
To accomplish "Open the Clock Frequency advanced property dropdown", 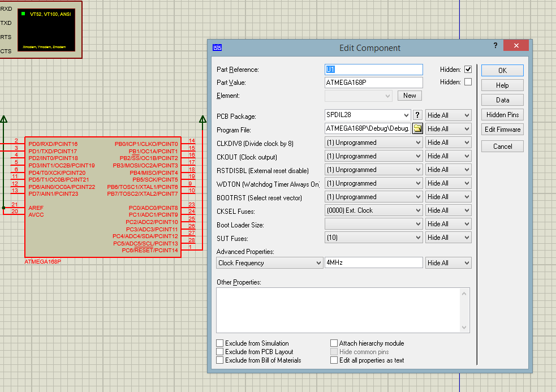I will tap(320, 262).
